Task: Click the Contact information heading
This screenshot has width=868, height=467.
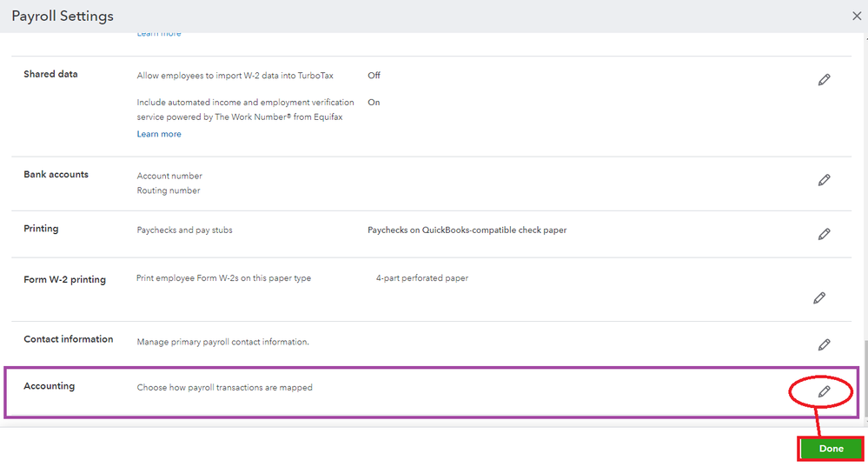Action: pyautogui.click(x=68, y=339)
